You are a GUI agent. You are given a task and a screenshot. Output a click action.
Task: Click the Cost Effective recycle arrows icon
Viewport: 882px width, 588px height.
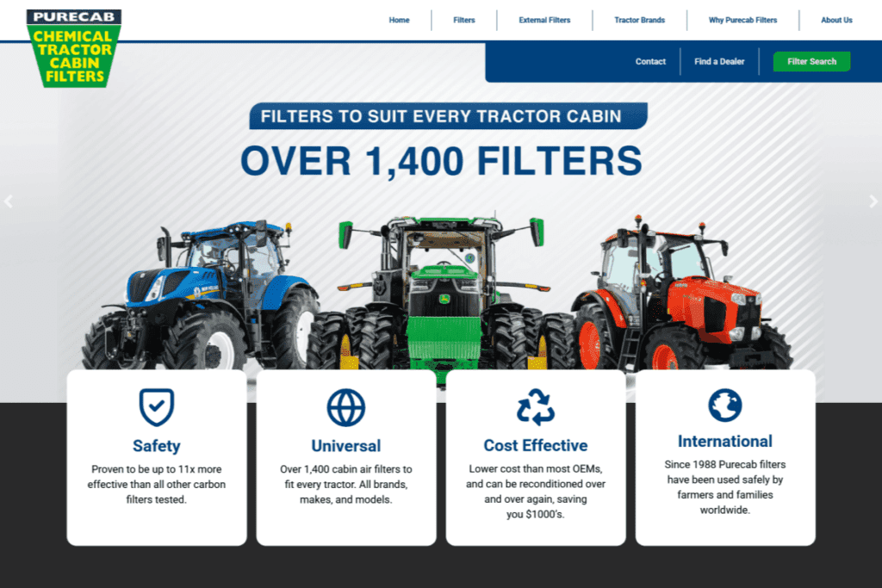click(536, 407)
